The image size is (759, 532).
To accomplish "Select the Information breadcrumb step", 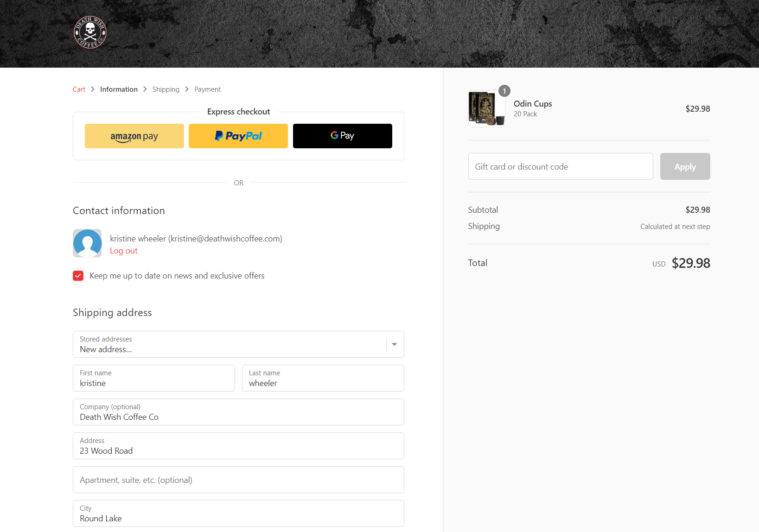I will click(119, 89).
